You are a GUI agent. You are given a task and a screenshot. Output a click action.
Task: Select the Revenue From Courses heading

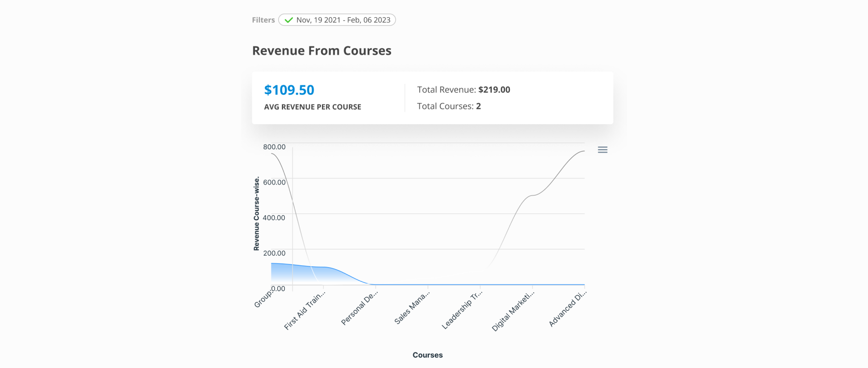321,51
